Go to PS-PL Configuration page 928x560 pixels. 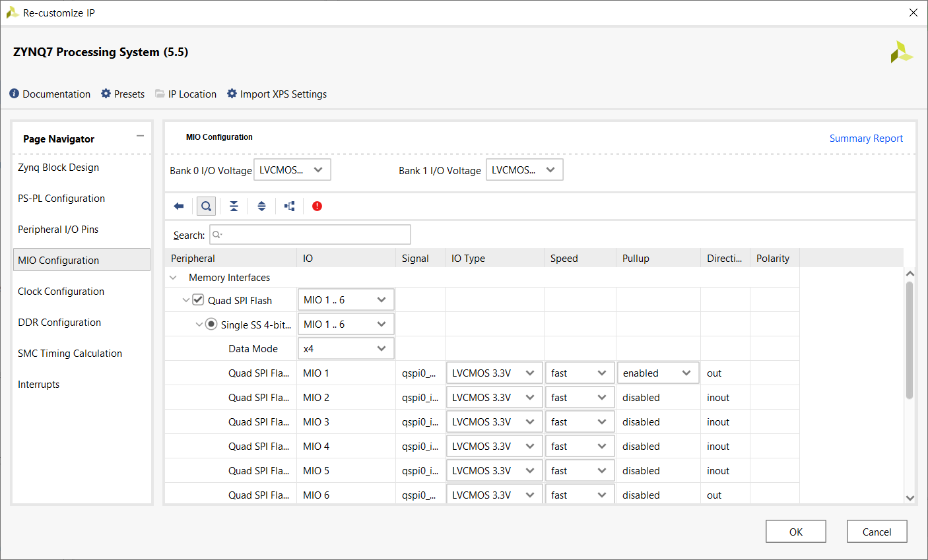pos(82,199)
